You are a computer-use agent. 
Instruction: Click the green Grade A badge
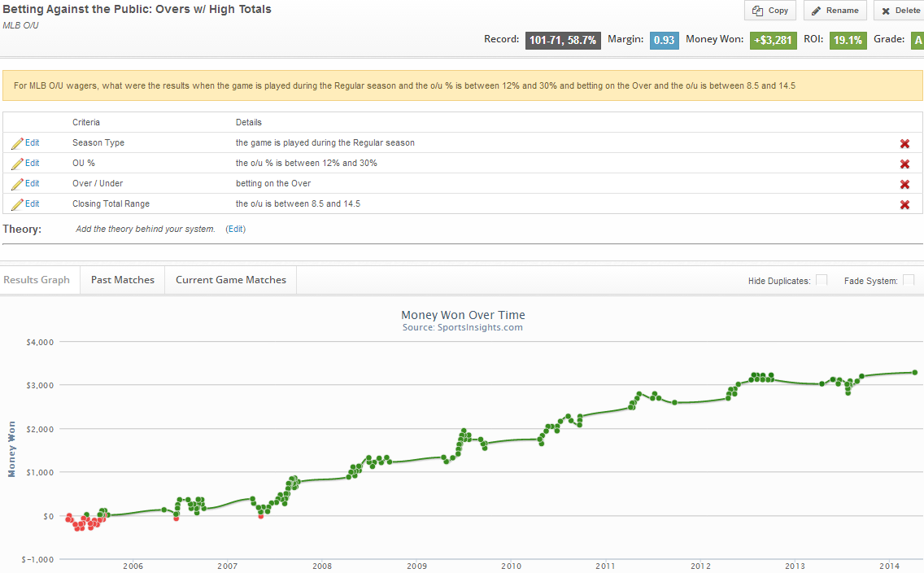[917, 40]
